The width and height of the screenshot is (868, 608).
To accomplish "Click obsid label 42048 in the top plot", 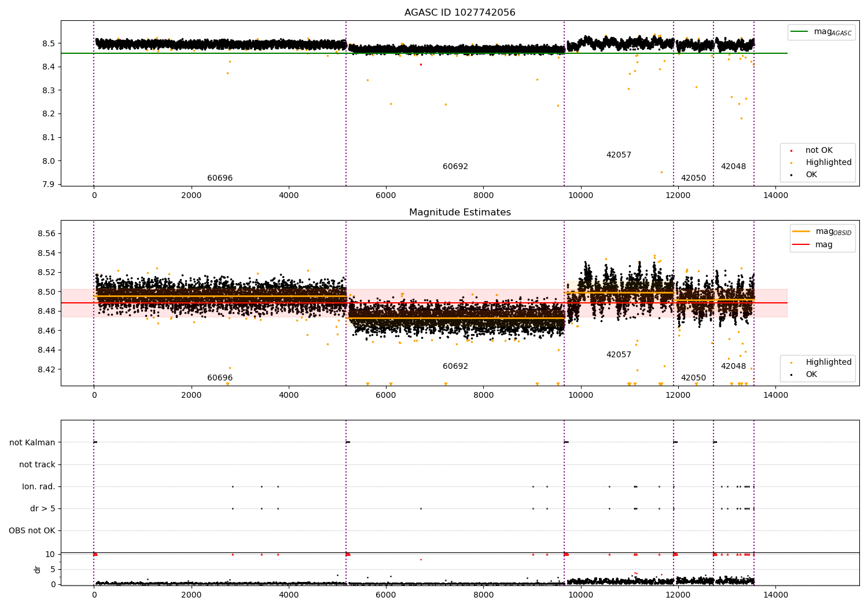I will click(x=733, y=167).
